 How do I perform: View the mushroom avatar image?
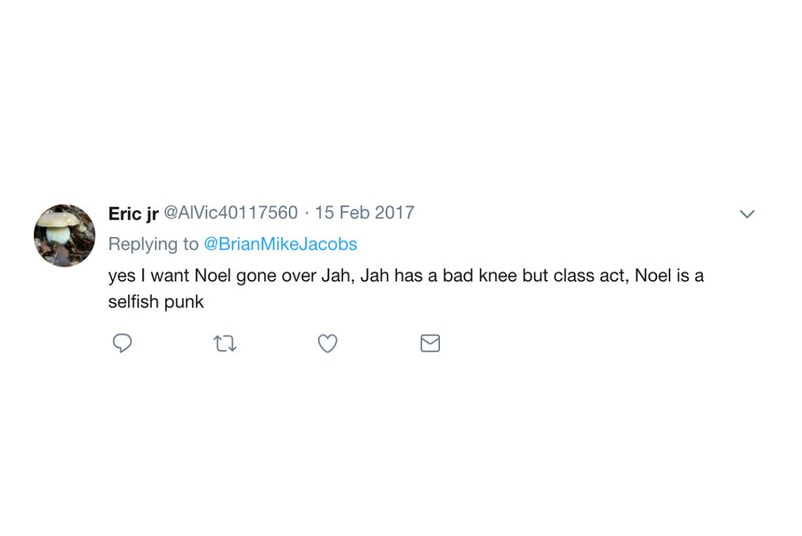pyautogui.click(x=64, y=235)
